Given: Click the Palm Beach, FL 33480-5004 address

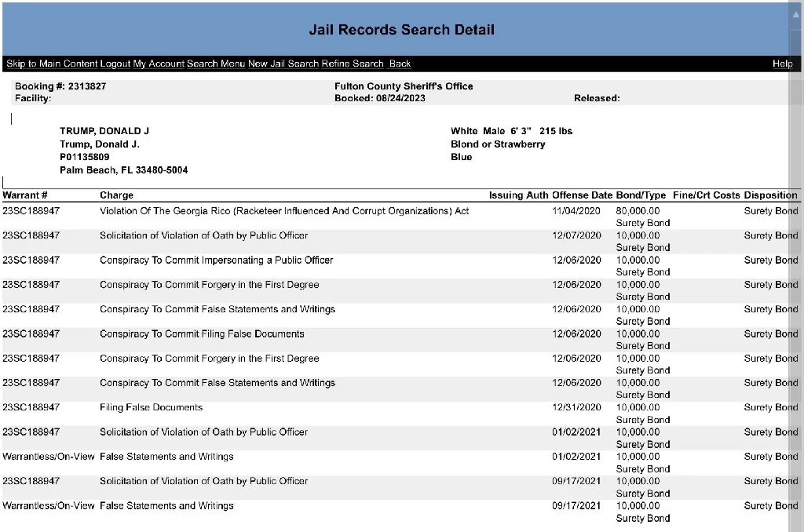Looking at the screenshot, I should point(123,169).
